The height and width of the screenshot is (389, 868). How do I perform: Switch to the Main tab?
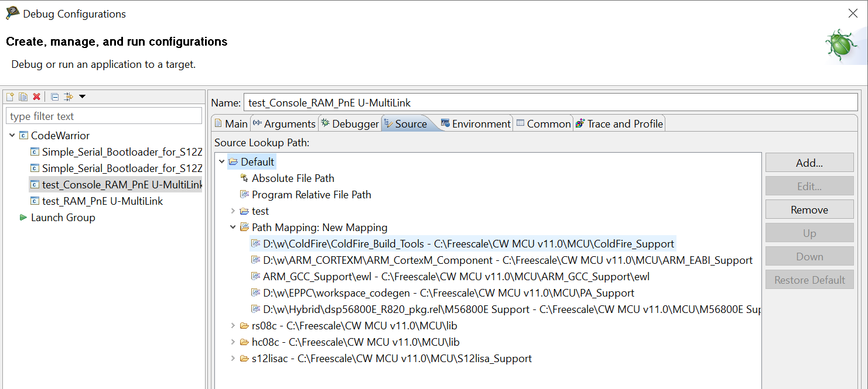(x=231, y=123)
